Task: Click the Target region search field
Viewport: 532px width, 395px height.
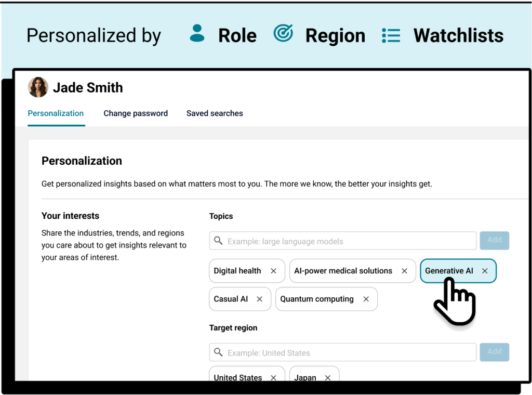Action: click(348, 352)
